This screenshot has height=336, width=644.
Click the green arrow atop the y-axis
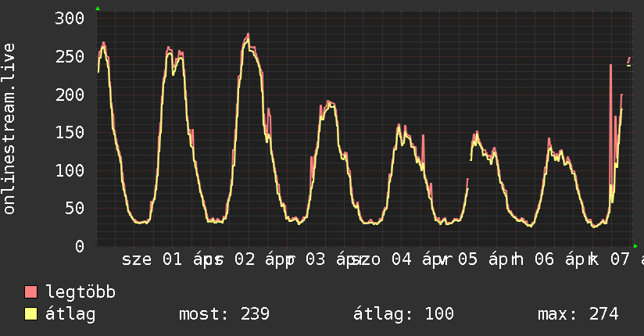click(x=98, y=9)
